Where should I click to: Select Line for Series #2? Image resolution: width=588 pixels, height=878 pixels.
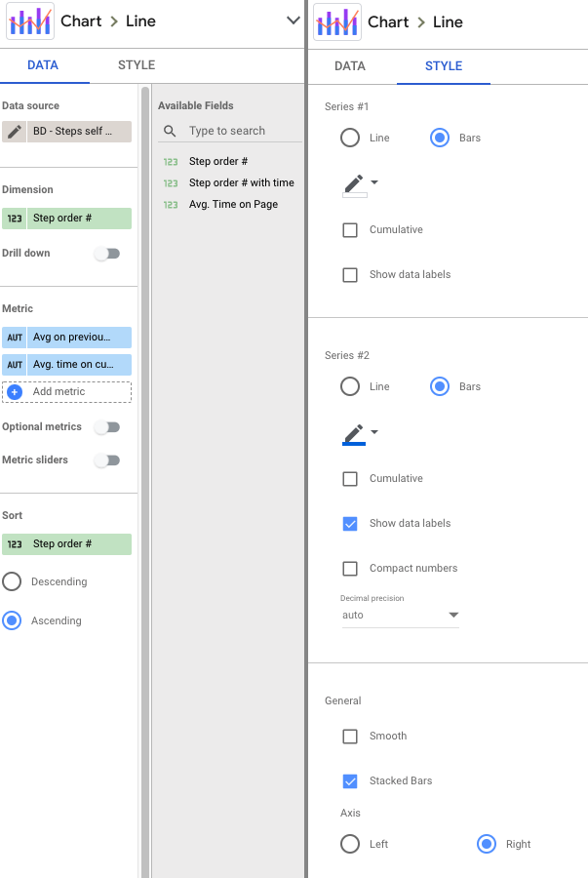(x=350, y=386)
